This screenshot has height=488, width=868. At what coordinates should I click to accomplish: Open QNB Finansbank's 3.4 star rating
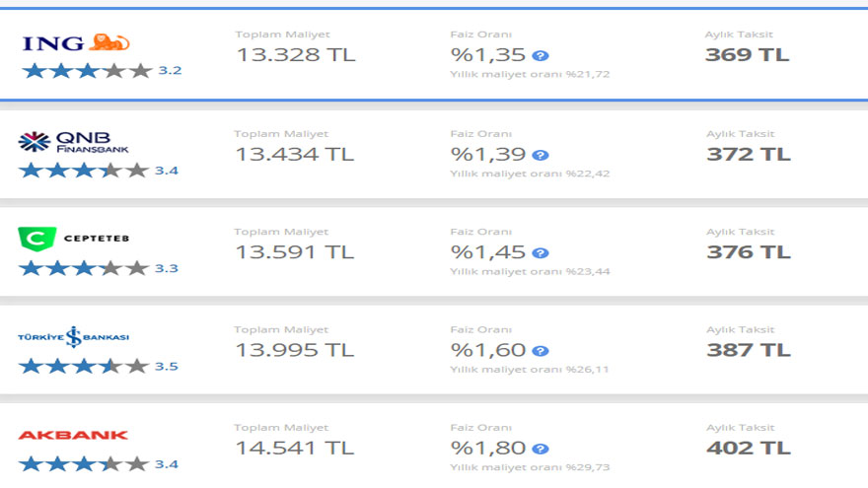[x=99, y=171]
